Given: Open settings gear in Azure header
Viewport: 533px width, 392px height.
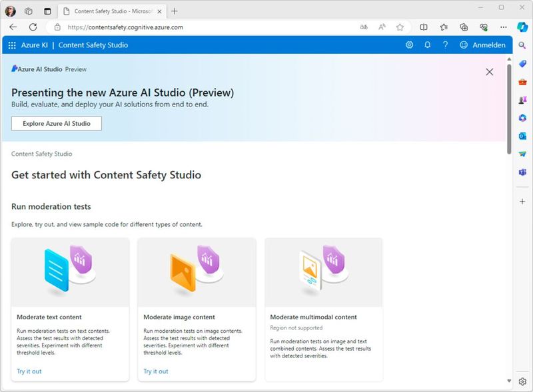Looking at the screenshot, I should (x=409, y=45).
